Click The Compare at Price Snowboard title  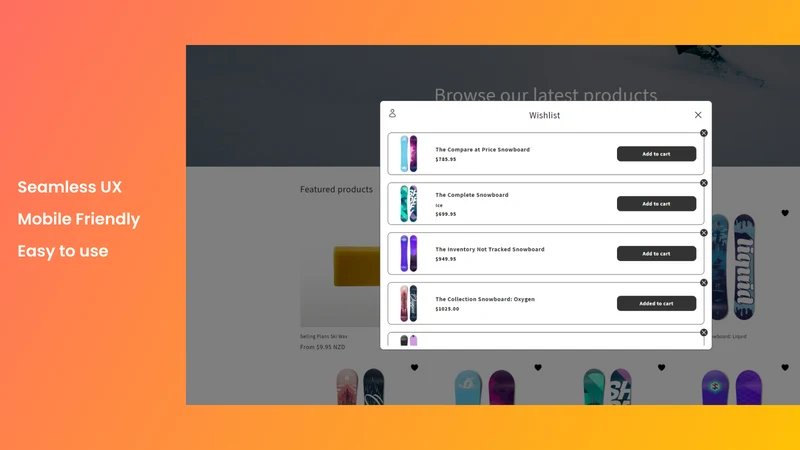pyautogui.click(x=483, y=149)
